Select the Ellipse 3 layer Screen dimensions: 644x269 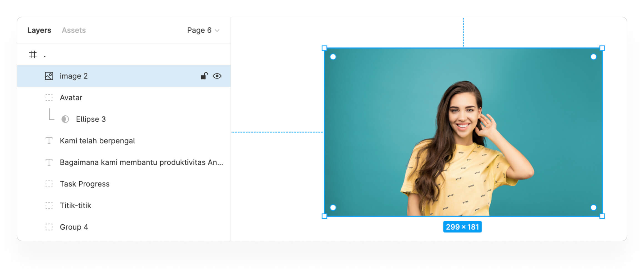click(91, 119)
